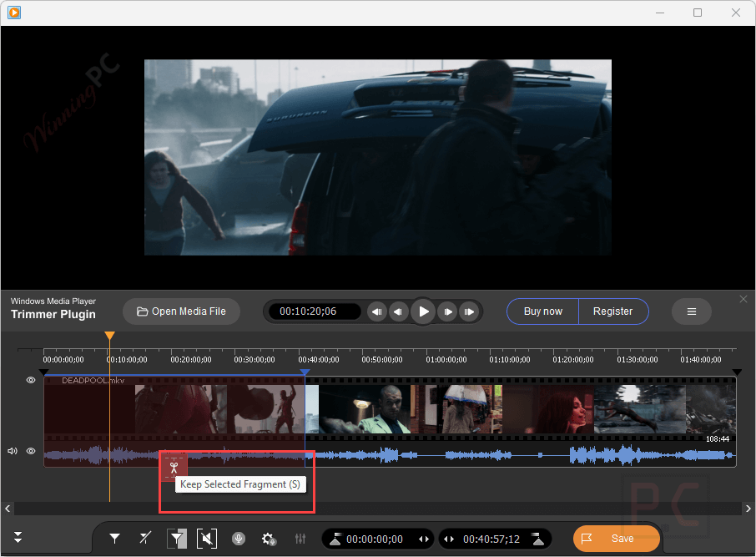
Task: Collapse the timeline with double-chevron icon
Action: click(x=18, y=537)
